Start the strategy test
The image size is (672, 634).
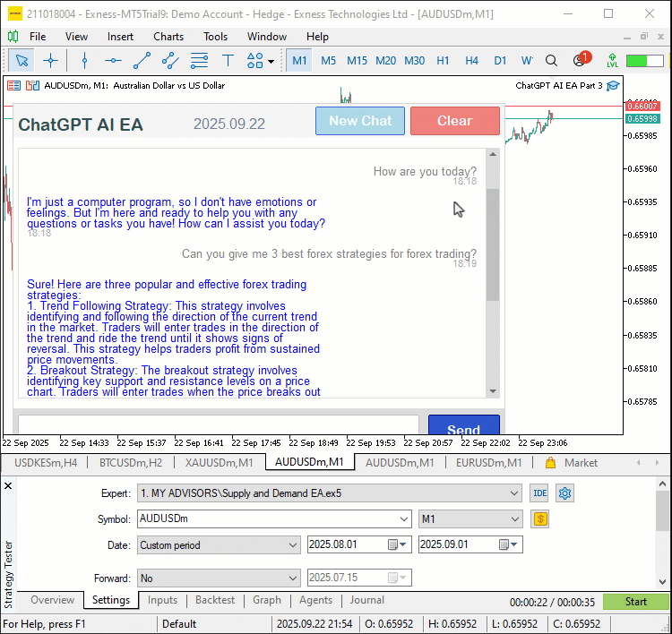point(635,602)
